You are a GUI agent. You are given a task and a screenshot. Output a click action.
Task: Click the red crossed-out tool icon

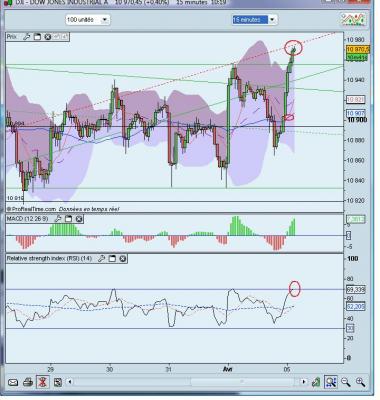42,382
